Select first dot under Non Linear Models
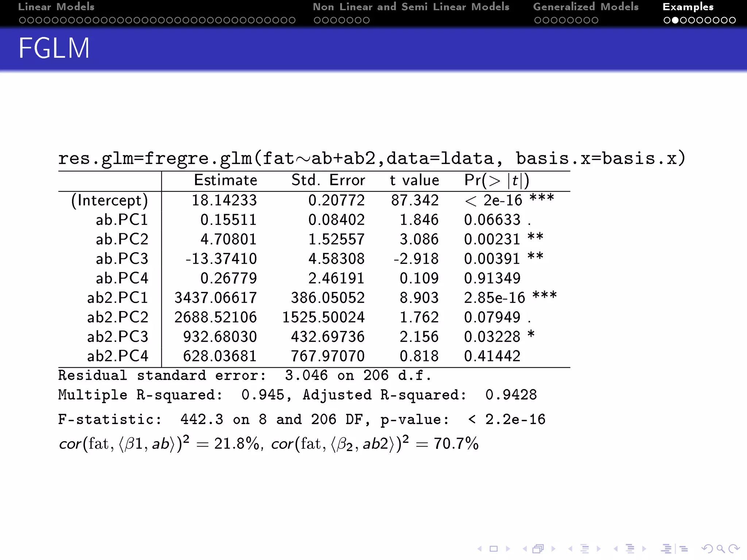Viewport: 747px width, 560px height. (317, 20)
